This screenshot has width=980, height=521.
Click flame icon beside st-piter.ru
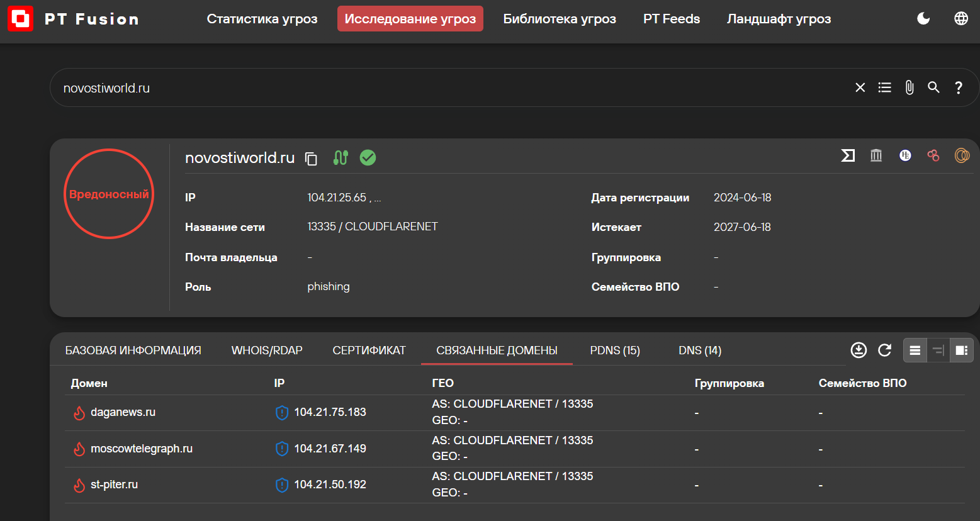(79, 485)
